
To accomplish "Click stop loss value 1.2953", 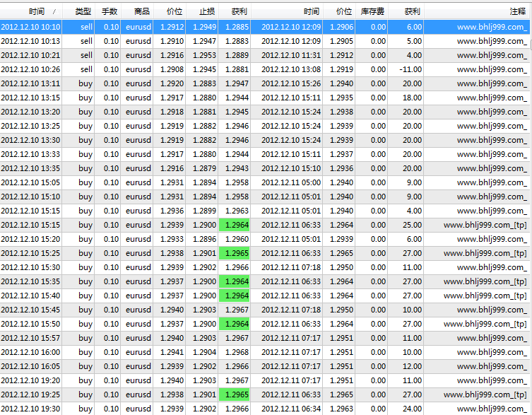I will pos(205,55).
